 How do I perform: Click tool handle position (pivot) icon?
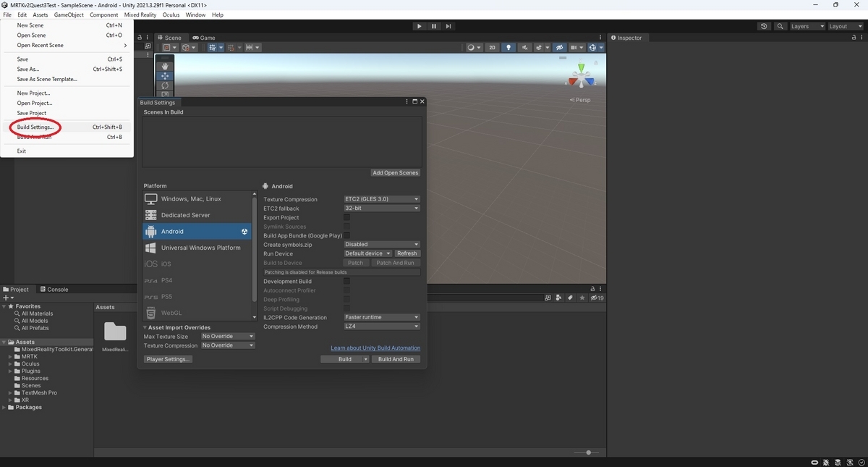[169, 48]
